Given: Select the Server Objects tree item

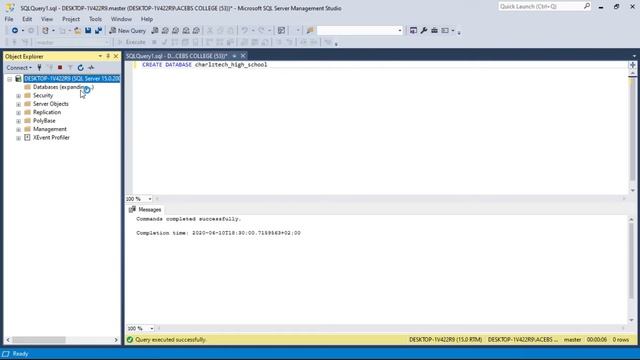Looking at the screenshot, I should (51, 104).
